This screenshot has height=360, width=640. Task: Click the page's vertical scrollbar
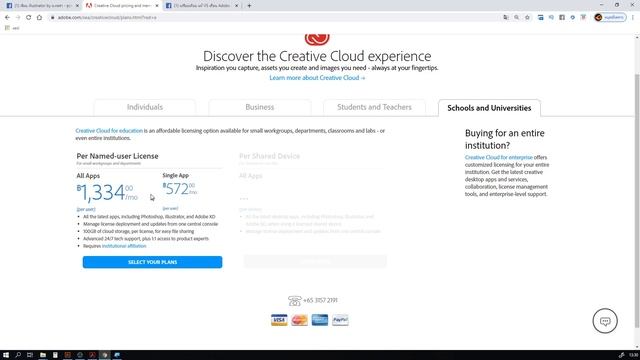point(637,200)
